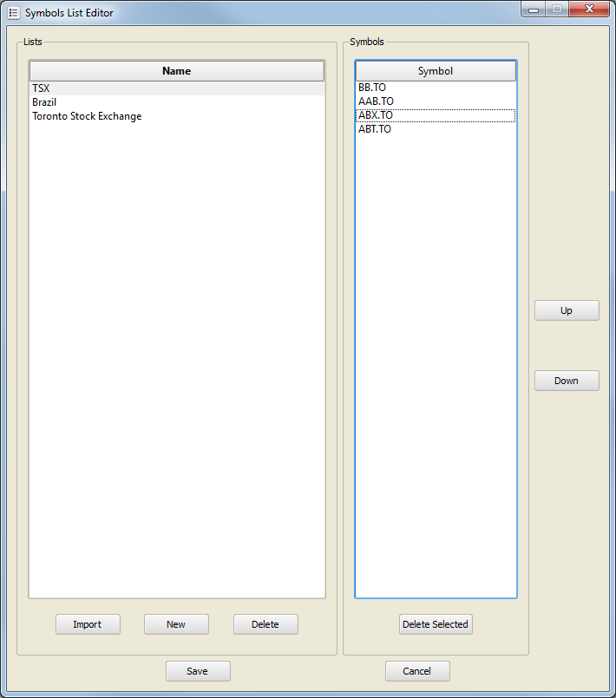The image size is (616, 698).
Task: Click the Symbol column header
Action: 436,71
